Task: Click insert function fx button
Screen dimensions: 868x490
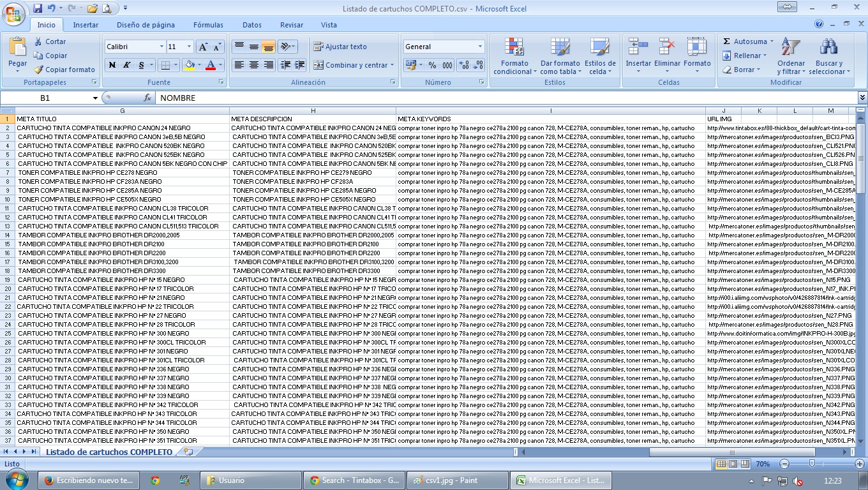Action: (147, 98)
